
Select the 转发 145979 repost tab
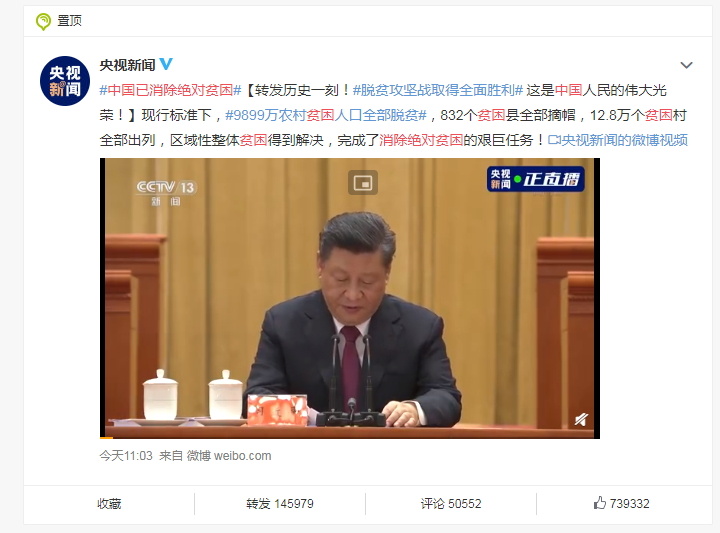point(280,504)
